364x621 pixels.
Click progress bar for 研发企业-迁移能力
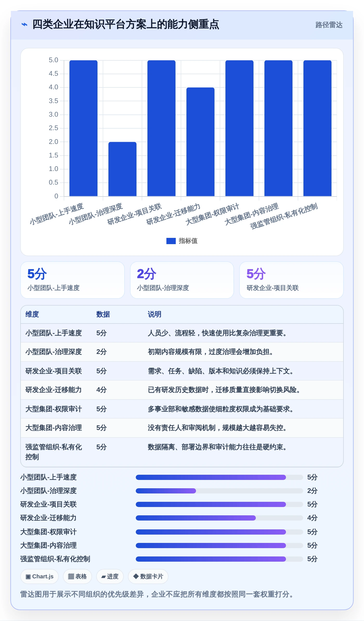[219, 518]
